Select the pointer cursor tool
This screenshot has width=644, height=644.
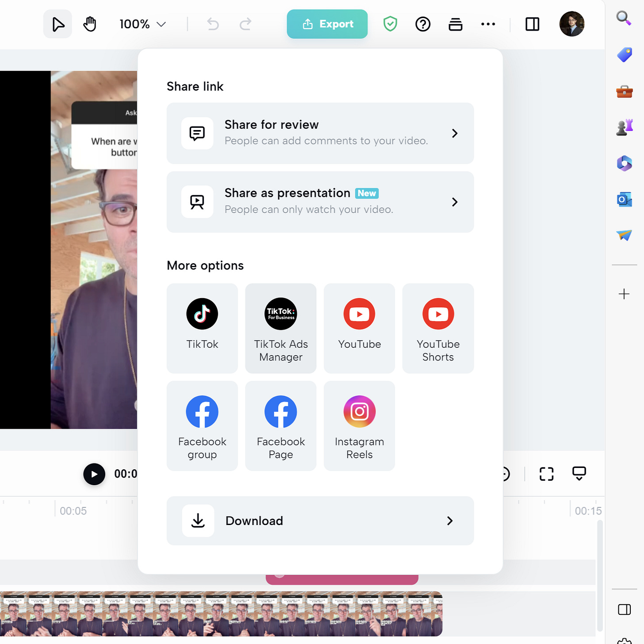[57, 24]
